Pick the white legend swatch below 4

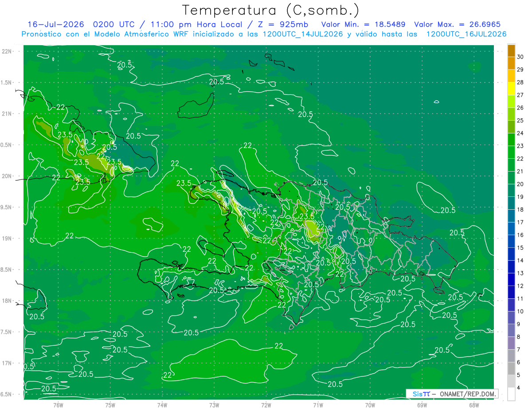(511, 394)
